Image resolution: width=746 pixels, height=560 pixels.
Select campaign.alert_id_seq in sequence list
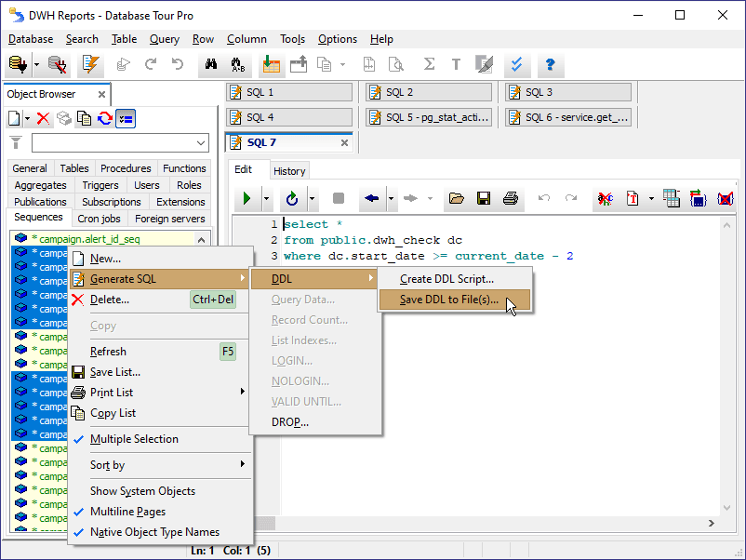pyautogui.click(x=86, y=239)
